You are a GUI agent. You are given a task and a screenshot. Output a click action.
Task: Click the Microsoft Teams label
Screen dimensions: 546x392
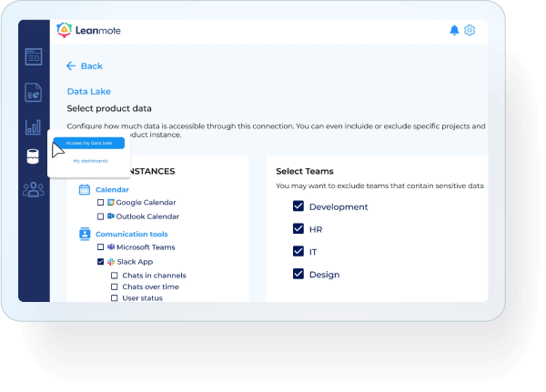[146, 247]
